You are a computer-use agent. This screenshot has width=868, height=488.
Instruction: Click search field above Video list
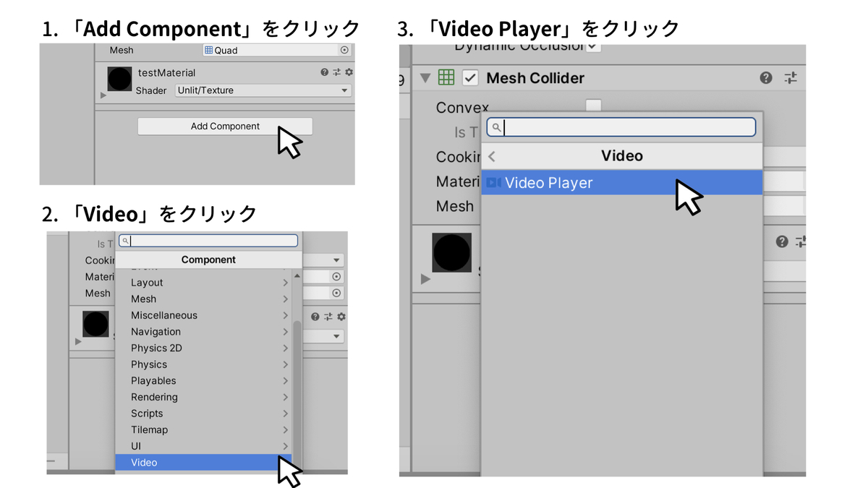(621, 128)
